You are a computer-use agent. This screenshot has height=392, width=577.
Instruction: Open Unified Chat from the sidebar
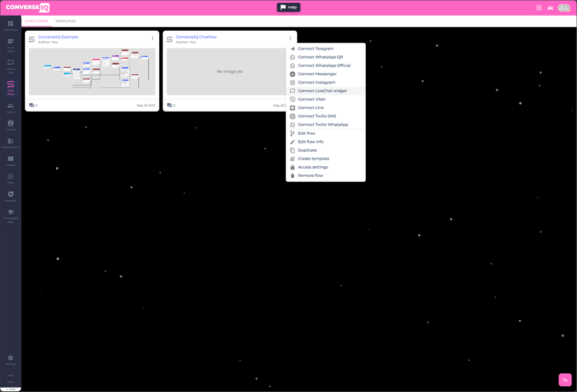10,66
